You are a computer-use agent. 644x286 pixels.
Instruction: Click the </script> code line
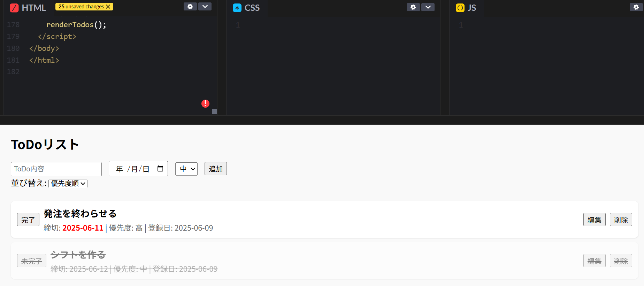(57, 37)
